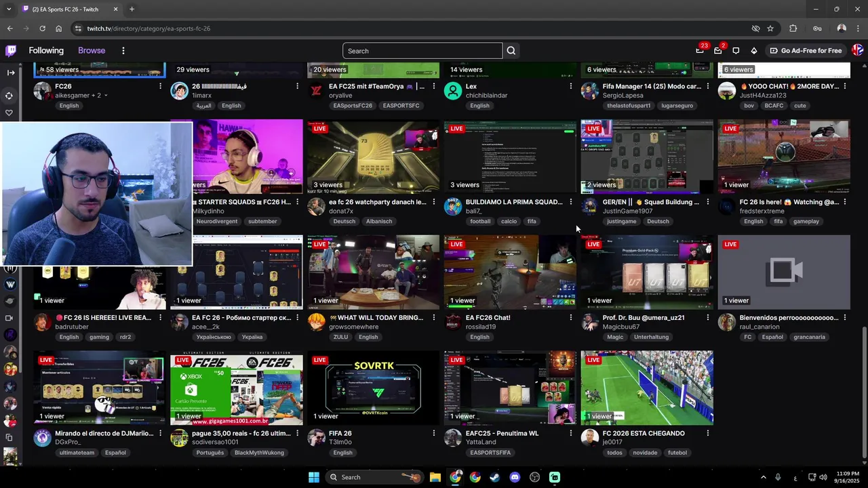The image size is (868, 488).
Task: Click the page vertical scrollbar thumb
Action: (x=863, y=393)
